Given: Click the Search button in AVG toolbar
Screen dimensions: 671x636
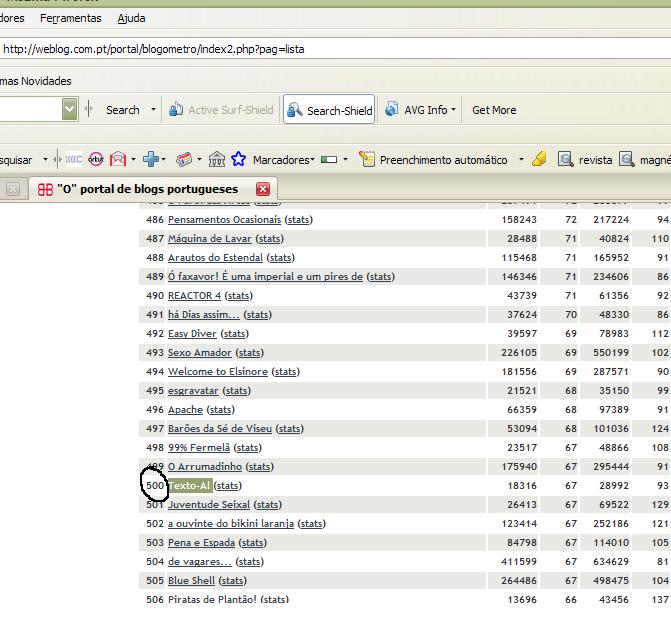Looking at the screenshot, I should [122, 110].
